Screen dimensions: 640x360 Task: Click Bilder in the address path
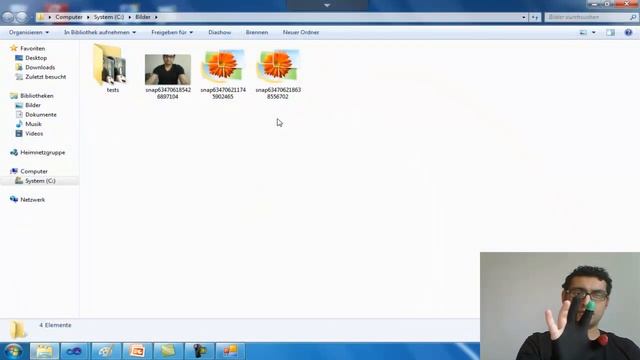click(143, 17)
